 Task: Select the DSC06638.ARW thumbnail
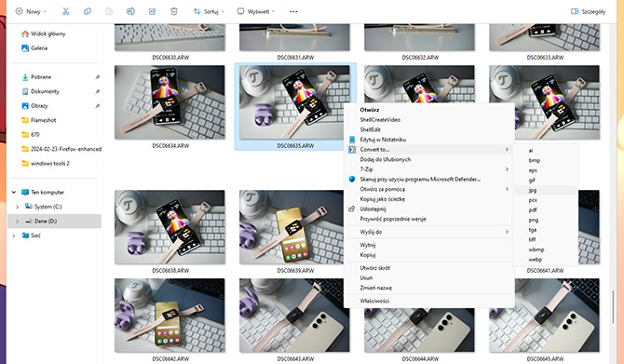click(x=170, y=227)
